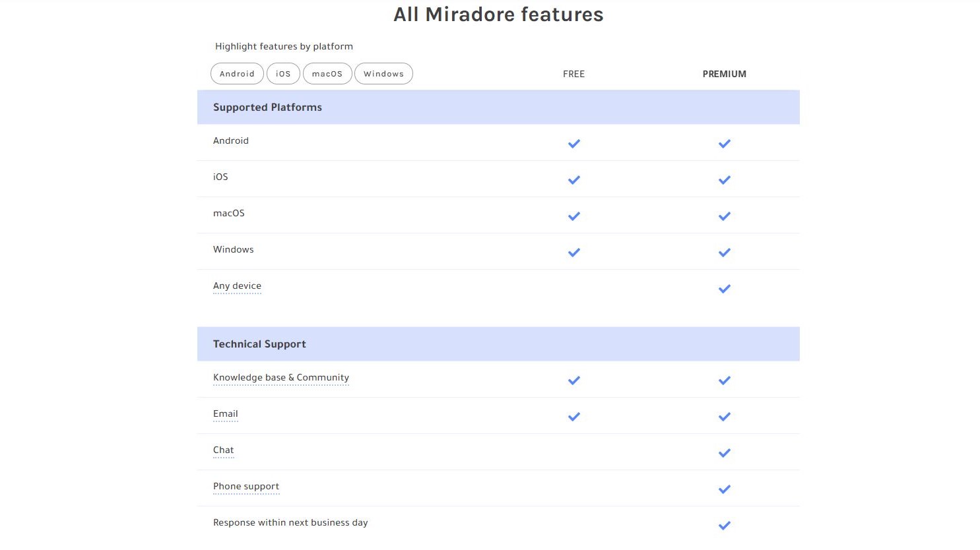Highlight Windows platform features
This screenshot has width=980, height=550.
[383, 74]
